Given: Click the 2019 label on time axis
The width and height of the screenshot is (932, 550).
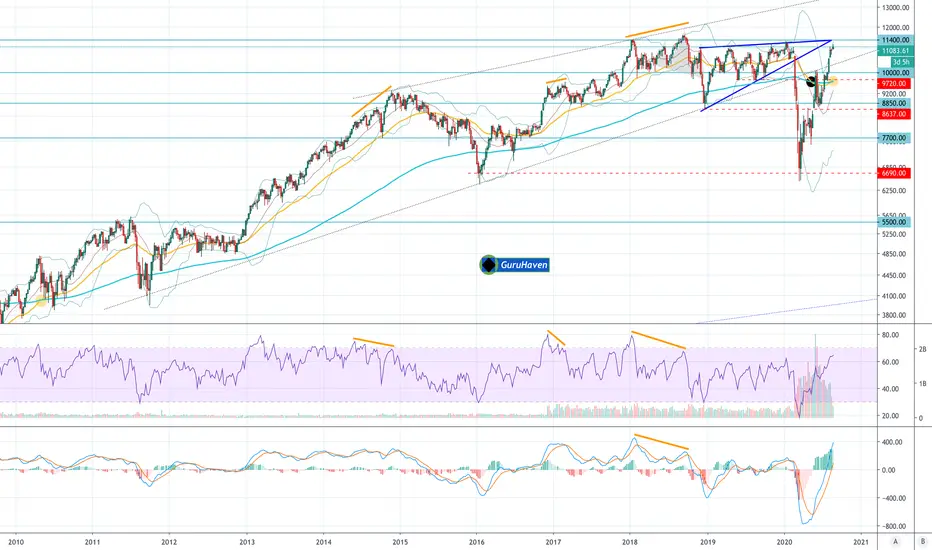Looking at the screenshot, I should (707, 542).
